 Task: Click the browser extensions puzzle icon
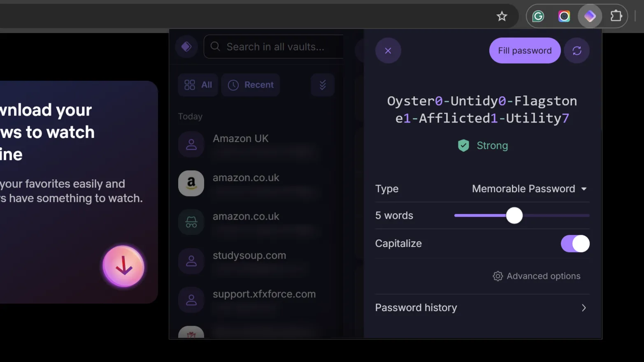coord(616,16)
